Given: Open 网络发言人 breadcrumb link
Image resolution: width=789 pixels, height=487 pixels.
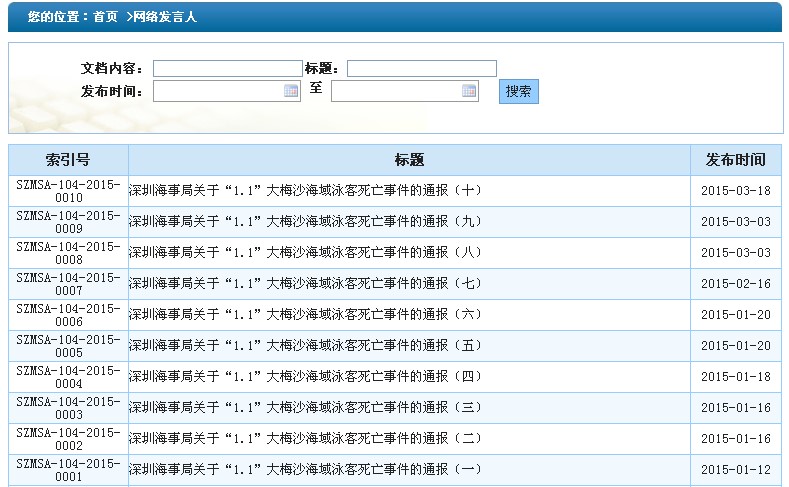Looking at the screenshot, I should coord(164,17).
